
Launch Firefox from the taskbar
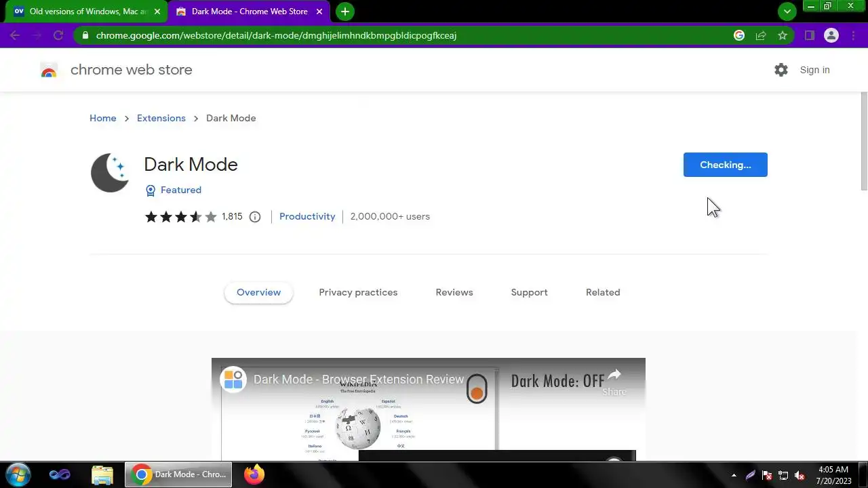click(x=254, y=474)
